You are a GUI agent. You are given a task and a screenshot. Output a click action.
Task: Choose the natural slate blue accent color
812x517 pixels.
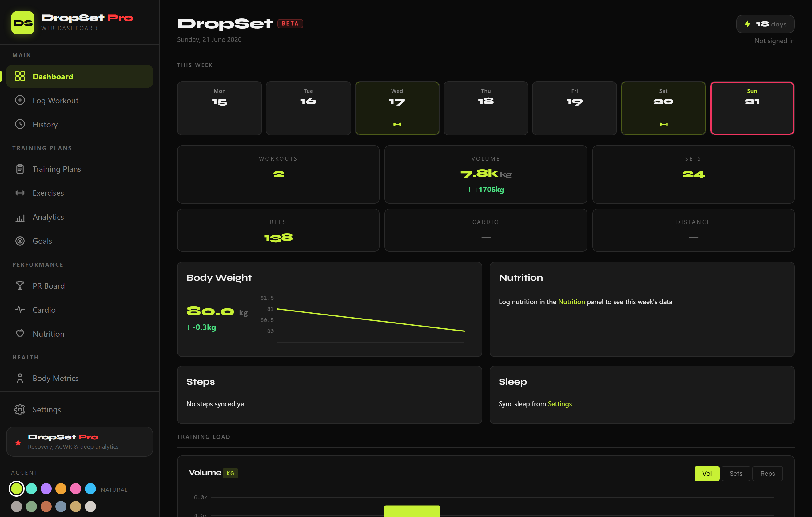click(x=61, y=507)
